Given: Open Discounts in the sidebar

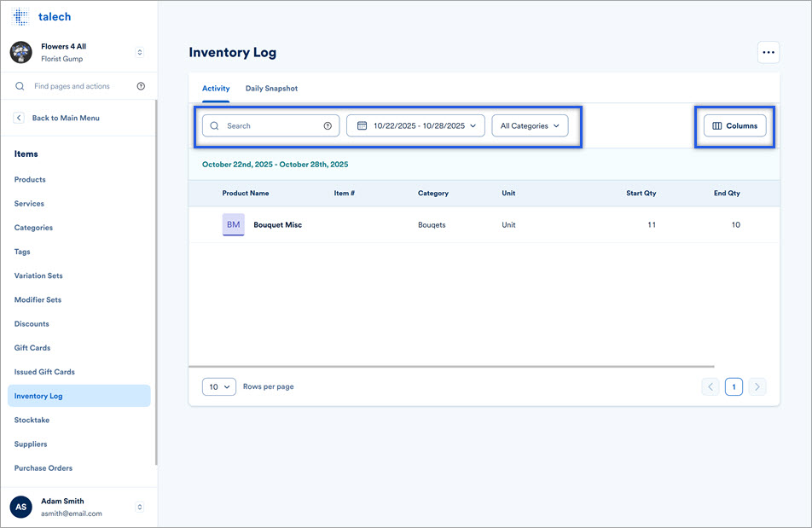Looking at the screenshot, I should click(32, 323).
